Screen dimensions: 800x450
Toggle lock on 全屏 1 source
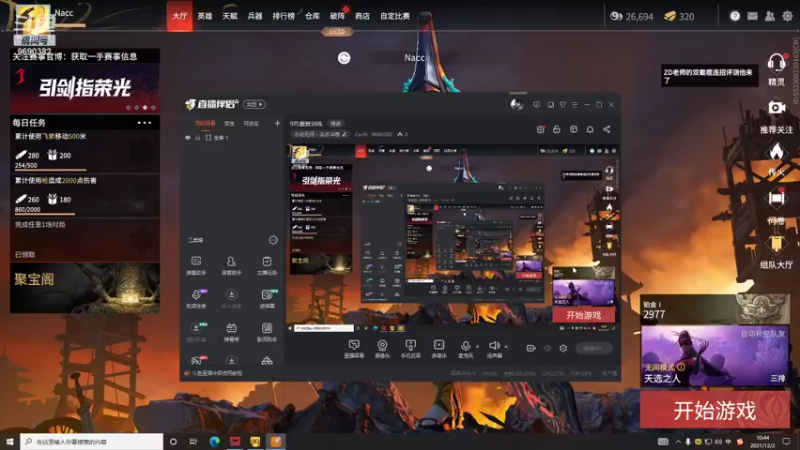tap(197, 138)
